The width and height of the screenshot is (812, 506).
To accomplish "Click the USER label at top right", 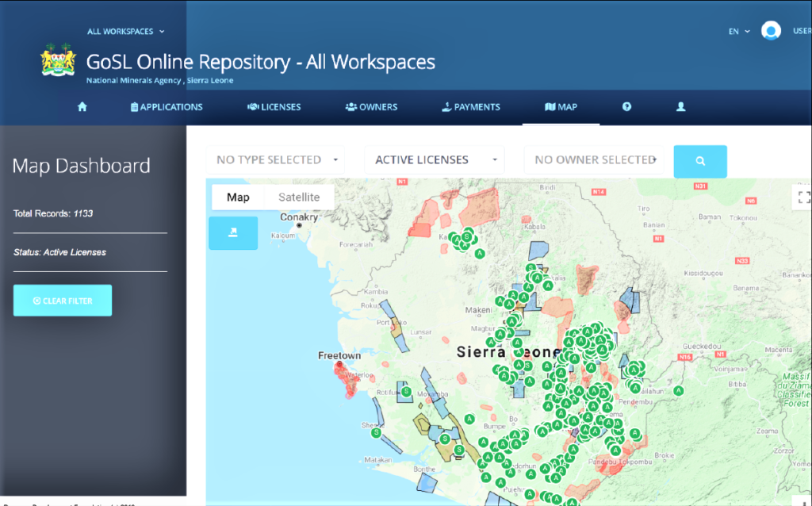I will point(802,31).
